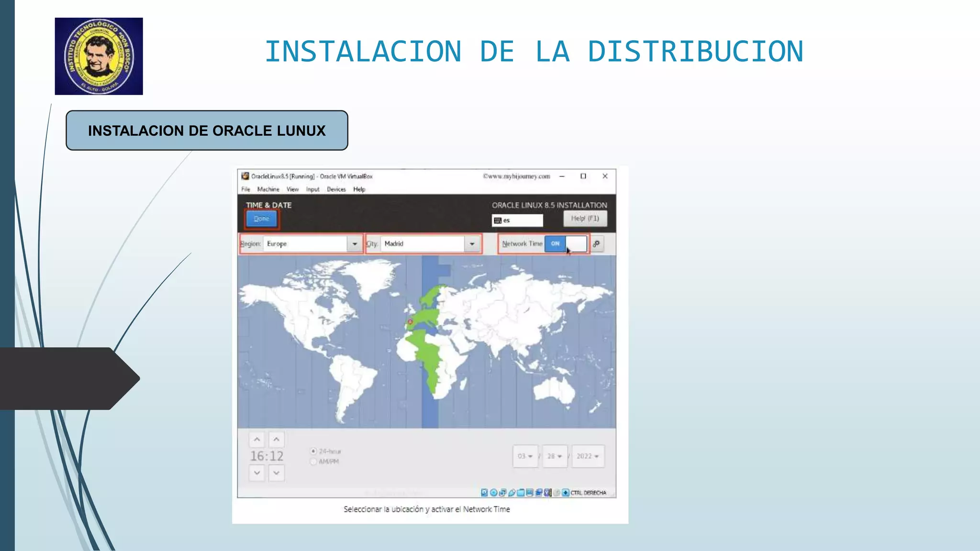
Task: Click the TIME & DATE heading
Action: coord(268,205)
